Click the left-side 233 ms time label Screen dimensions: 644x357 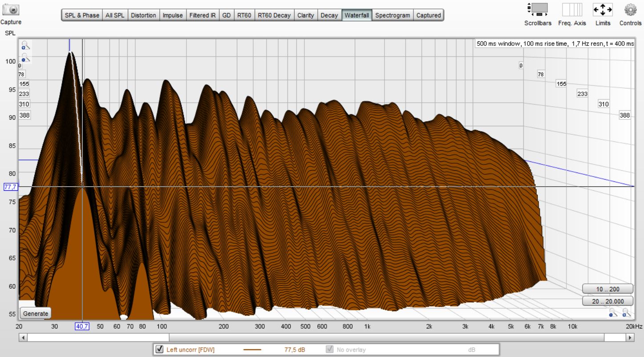(24, 94)
